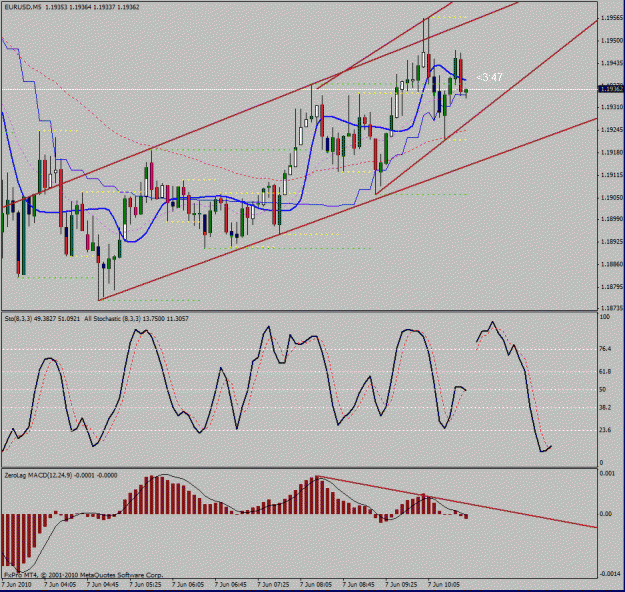Click the 7 Jun 10:05 time axis label
The width and height of the screenshot is (625, 592).
tap(444, 584)
